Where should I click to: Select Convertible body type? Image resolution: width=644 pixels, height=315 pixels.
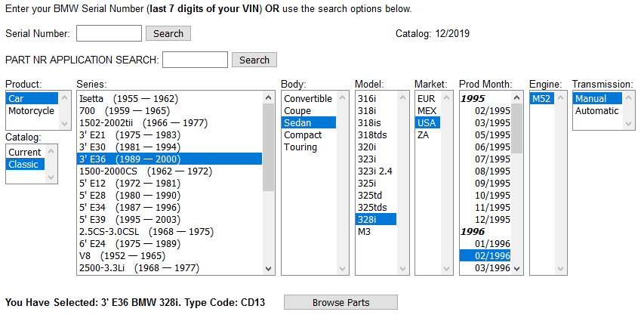coord(307,99)
